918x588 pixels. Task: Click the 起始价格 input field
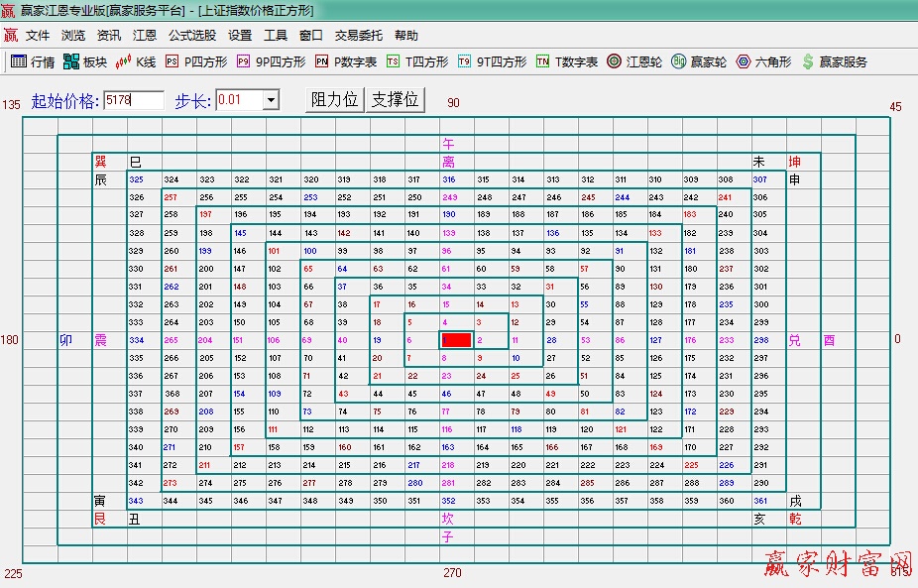click(x=134, y=100)
